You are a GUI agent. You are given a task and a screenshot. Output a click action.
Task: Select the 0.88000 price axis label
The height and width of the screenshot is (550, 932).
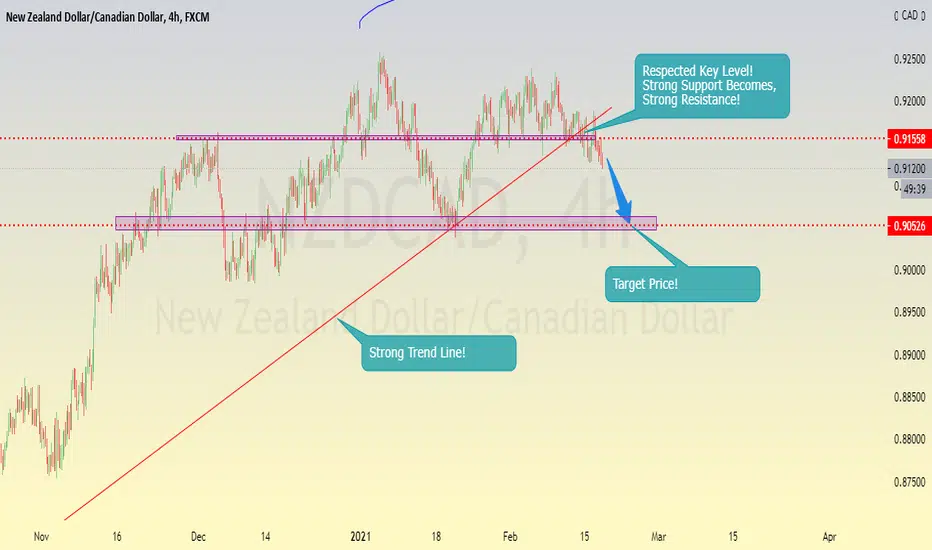pos(909,439)
